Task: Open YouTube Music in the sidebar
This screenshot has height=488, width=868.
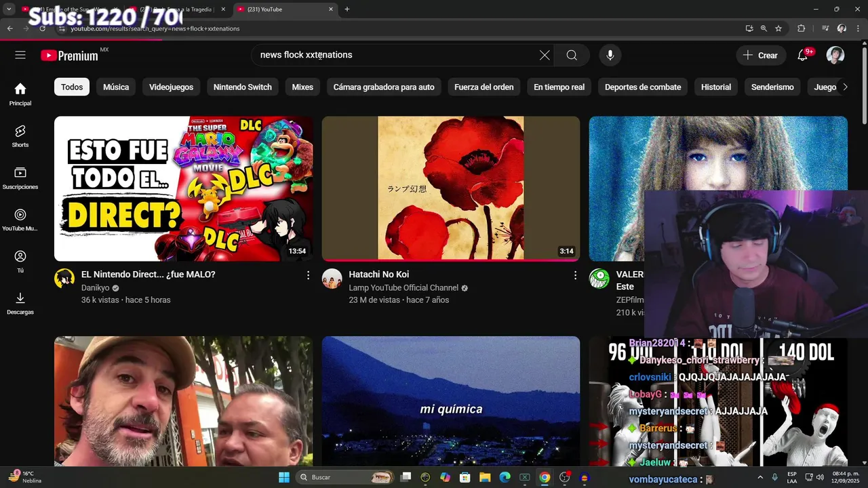Action: tap(20, 220)
